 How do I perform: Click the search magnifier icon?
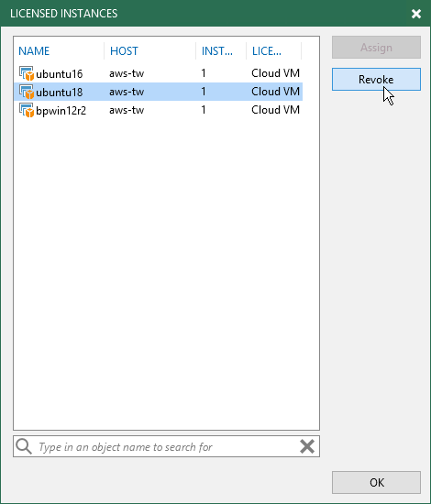(x=24, y=446)
